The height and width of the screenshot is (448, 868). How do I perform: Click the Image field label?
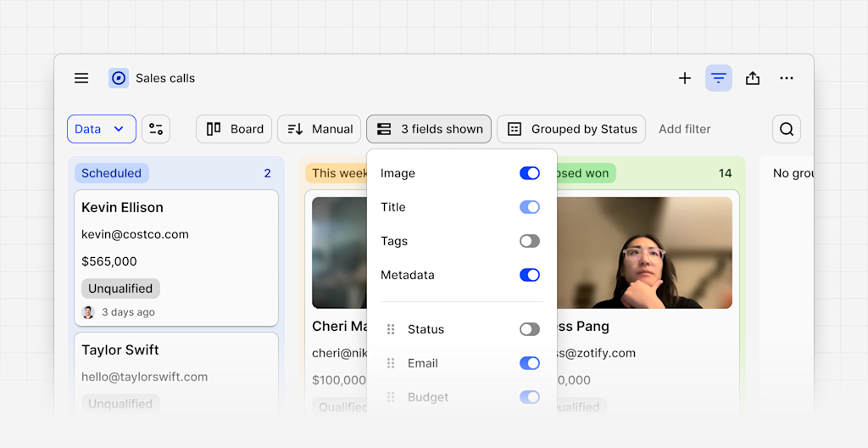(x=398, y=174)
